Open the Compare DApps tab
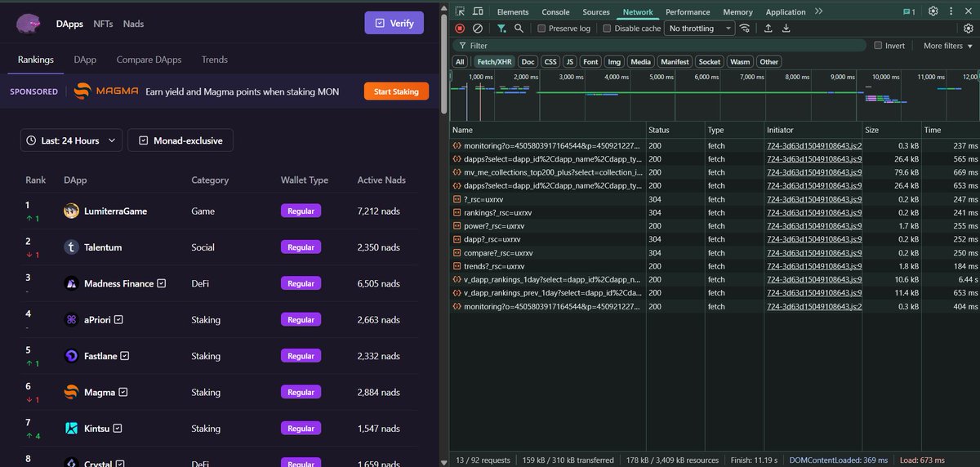The image size is (980, 467). pos(149,60)
